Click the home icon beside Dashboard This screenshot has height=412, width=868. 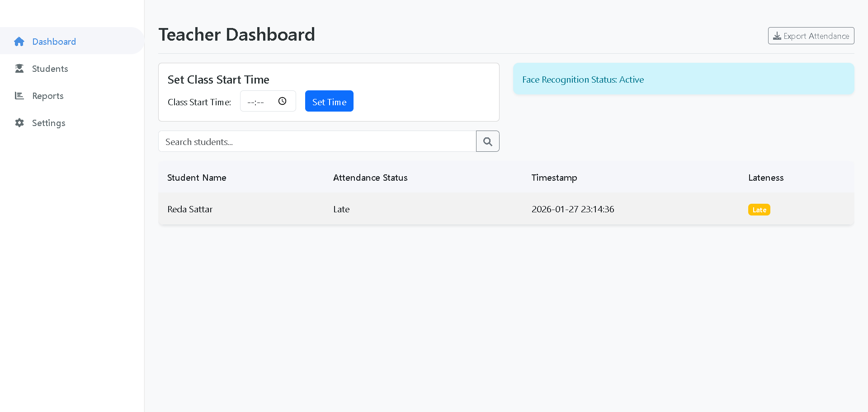19,42
